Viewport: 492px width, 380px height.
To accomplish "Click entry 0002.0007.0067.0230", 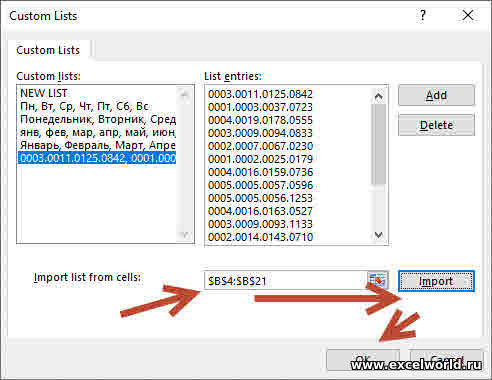I will pyautogui.click(x=260, y=146).
